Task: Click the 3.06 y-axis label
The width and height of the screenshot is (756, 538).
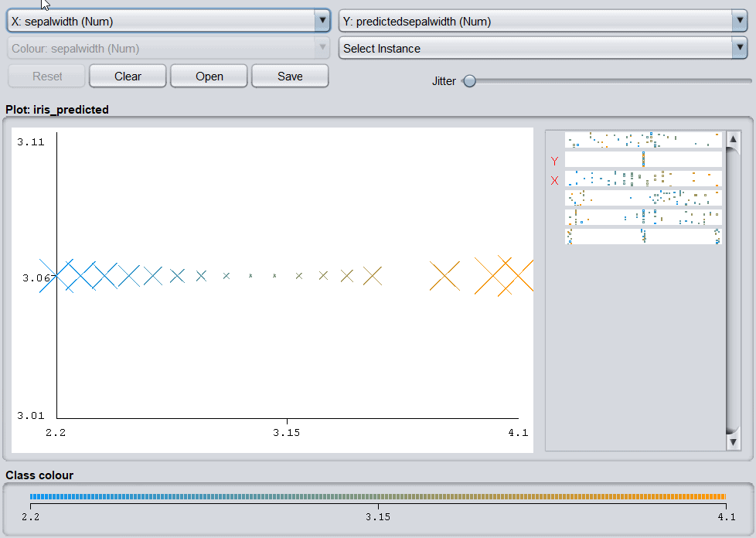Action: point(36,278)
